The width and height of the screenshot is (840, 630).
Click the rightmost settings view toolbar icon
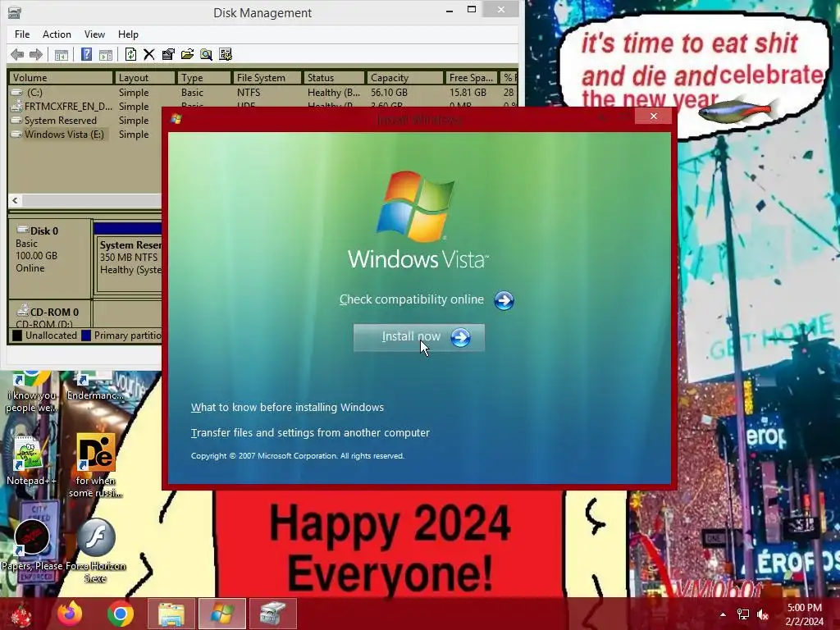pyautogui.click(x=226, y=54)
